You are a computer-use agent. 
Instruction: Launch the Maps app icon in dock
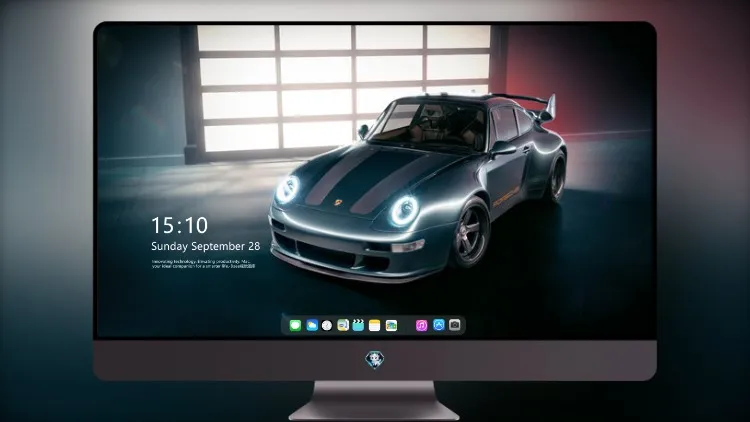pos(343,325)
